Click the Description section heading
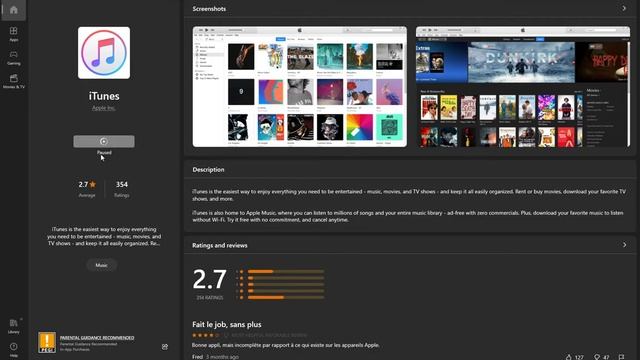This screenshot has height=360, width=640. coord(208,169)
